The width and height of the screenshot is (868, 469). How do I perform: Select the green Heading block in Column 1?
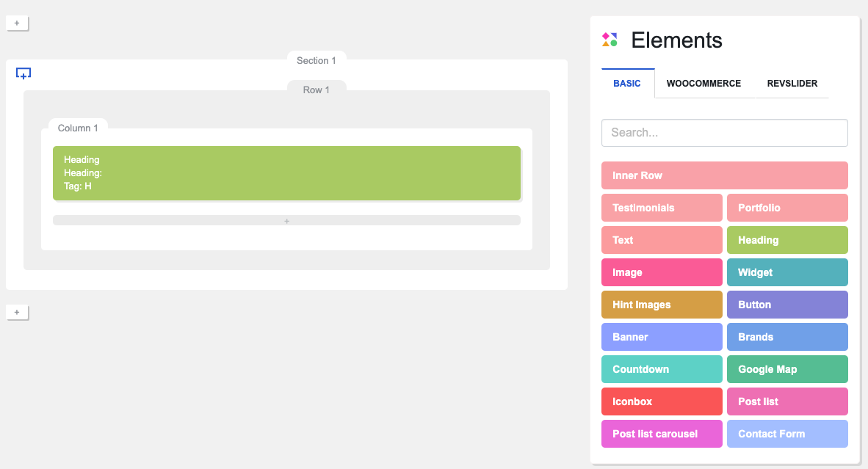[286, 173]
